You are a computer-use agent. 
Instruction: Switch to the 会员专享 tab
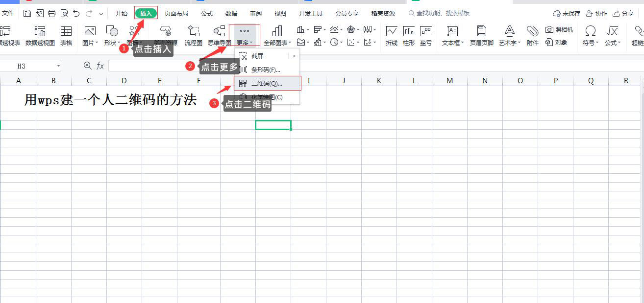point(347,13)
